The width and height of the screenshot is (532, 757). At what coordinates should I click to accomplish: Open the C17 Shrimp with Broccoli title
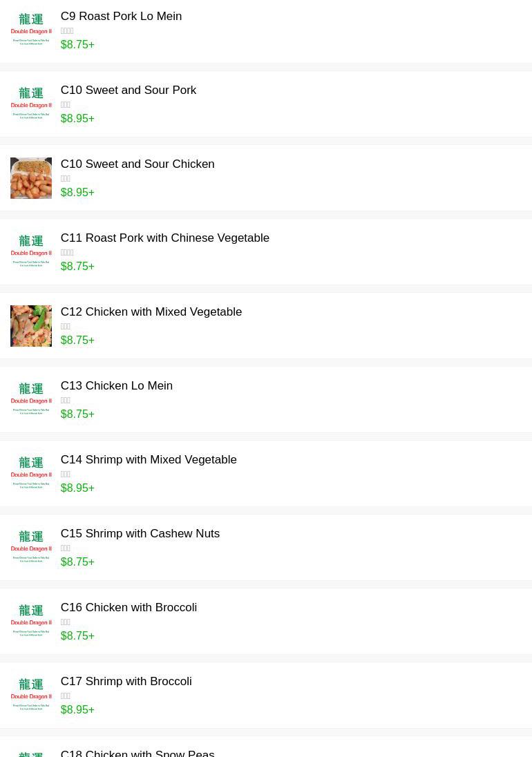pos(126,681)
